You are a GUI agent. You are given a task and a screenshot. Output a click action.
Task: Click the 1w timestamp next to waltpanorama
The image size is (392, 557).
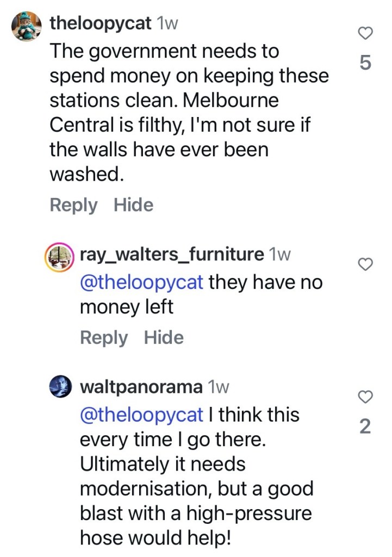[x=219, y=387]
